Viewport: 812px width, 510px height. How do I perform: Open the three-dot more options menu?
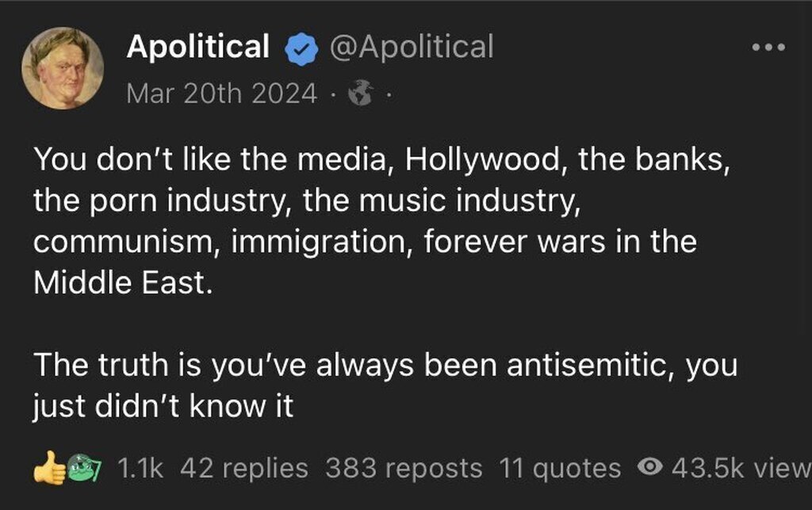[768, 47]
